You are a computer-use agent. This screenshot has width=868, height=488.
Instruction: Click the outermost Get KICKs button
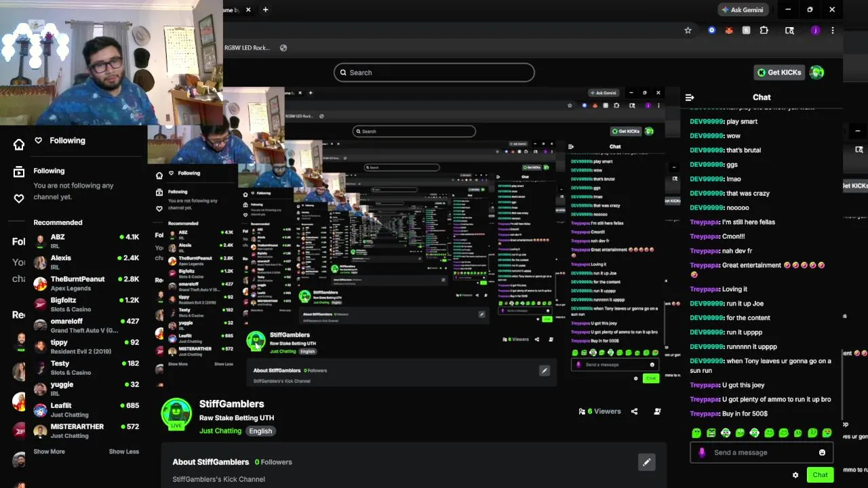[779, 73]
